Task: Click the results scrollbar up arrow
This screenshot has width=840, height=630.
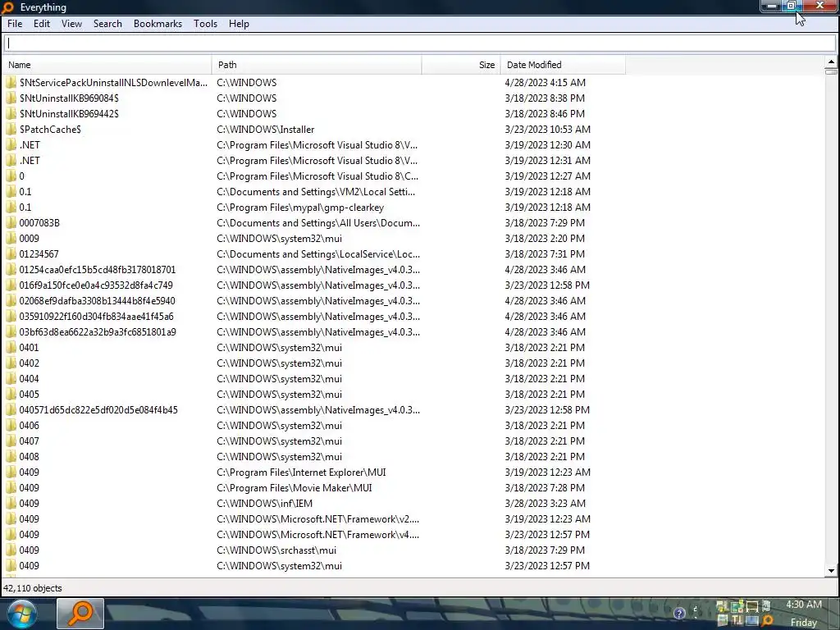Action: click(831, 62)
